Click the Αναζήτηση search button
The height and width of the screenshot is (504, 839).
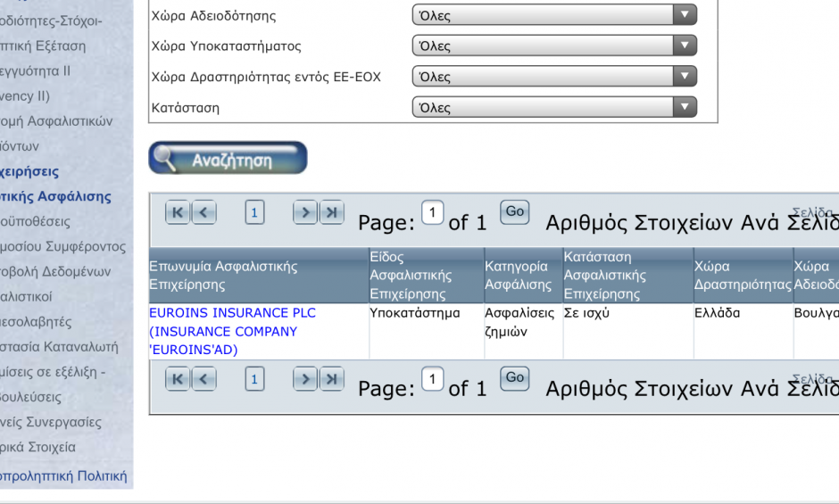tap(228, 158)
